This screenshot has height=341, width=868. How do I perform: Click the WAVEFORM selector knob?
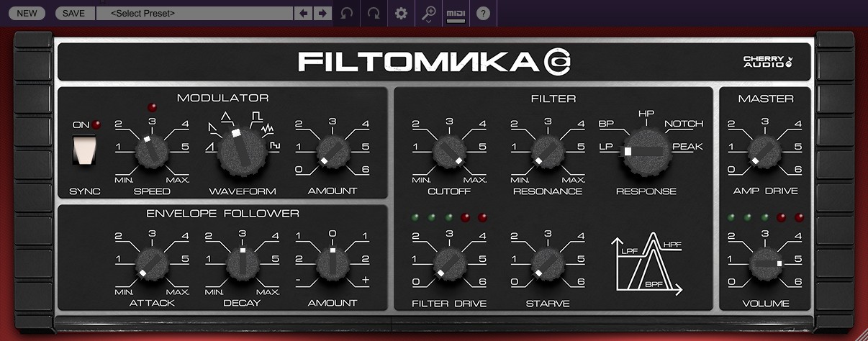coord(243,152)
